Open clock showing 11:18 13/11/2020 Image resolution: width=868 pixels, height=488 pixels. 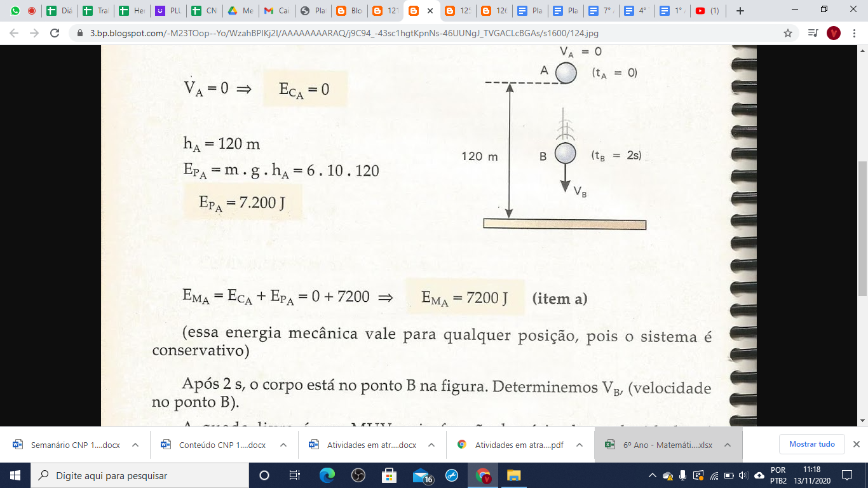pyautogui.click(x=813, y=475)
